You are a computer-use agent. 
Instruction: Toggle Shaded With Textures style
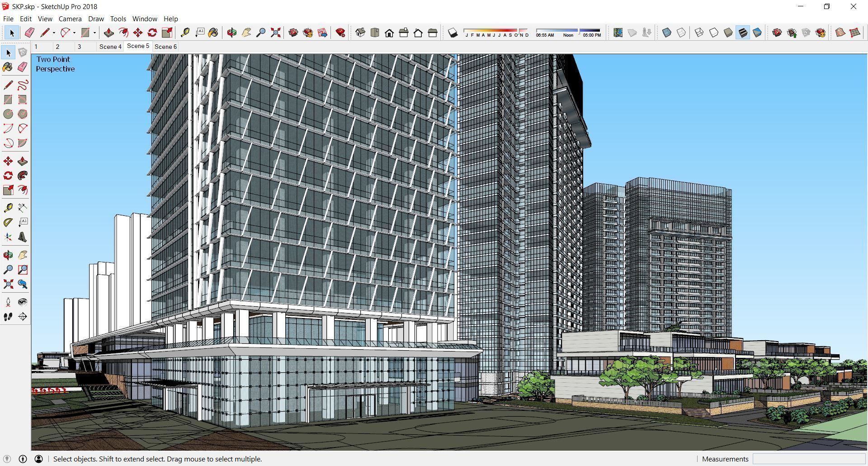coord(743,33)
